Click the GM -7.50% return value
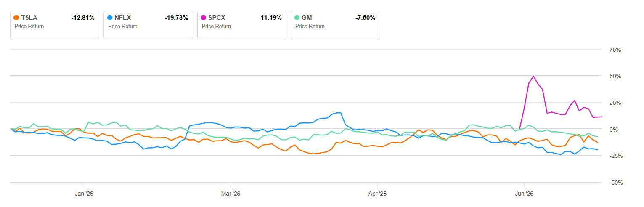This screenshot has height=207, width=644. tap(365, 18)
